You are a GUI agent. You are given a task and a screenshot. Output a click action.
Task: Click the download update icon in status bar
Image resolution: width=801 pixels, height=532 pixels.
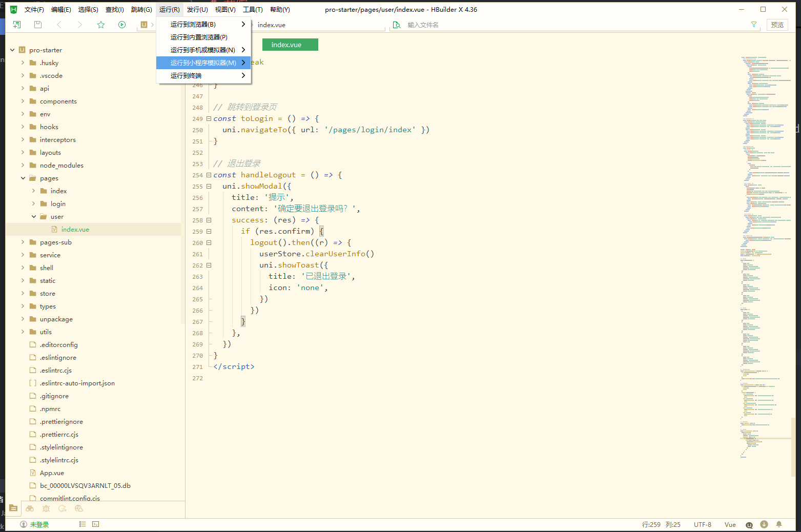764,524
